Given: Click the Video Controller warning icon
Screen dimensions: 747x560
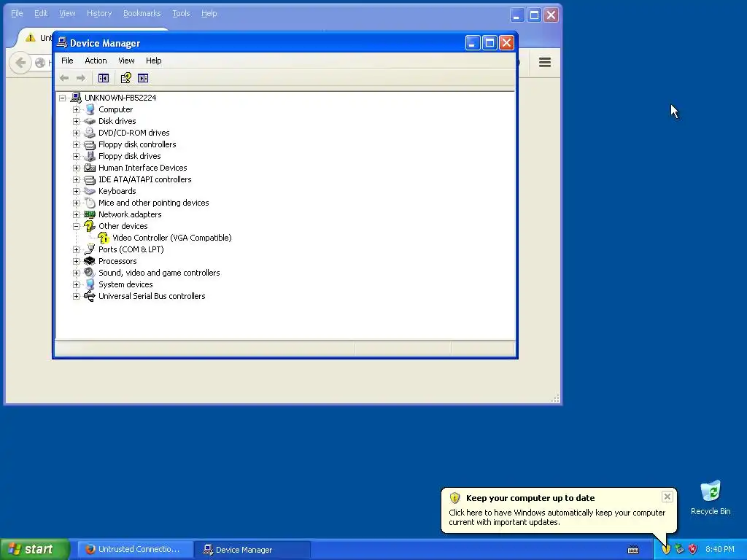Looking at the screenshot, I should (x=104, y=238).
